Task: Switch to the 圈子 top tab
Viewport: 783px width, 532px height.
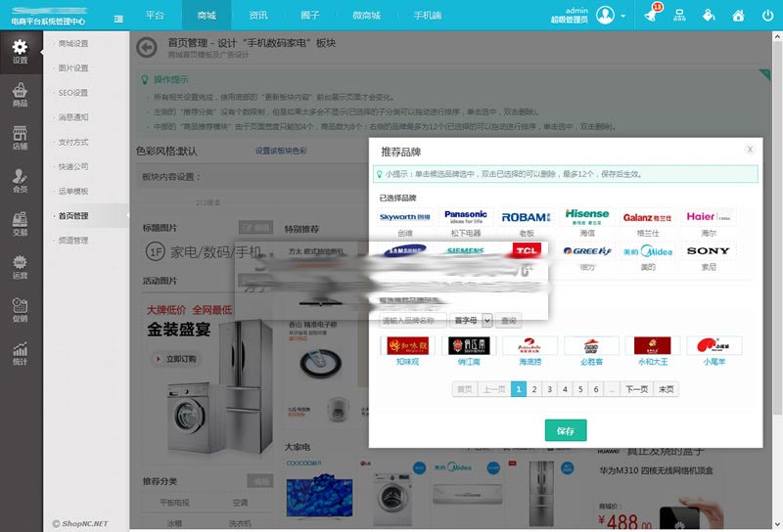Action: click(309, 15)
